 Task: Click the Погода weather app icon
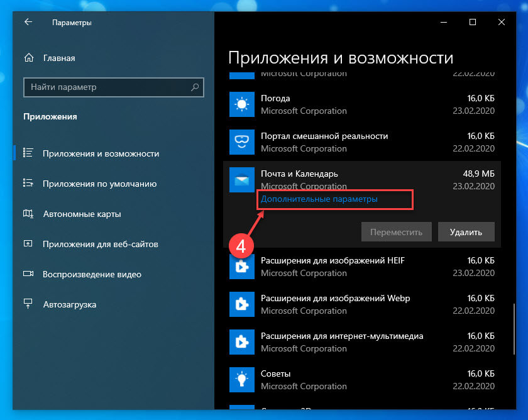[242, 104]
